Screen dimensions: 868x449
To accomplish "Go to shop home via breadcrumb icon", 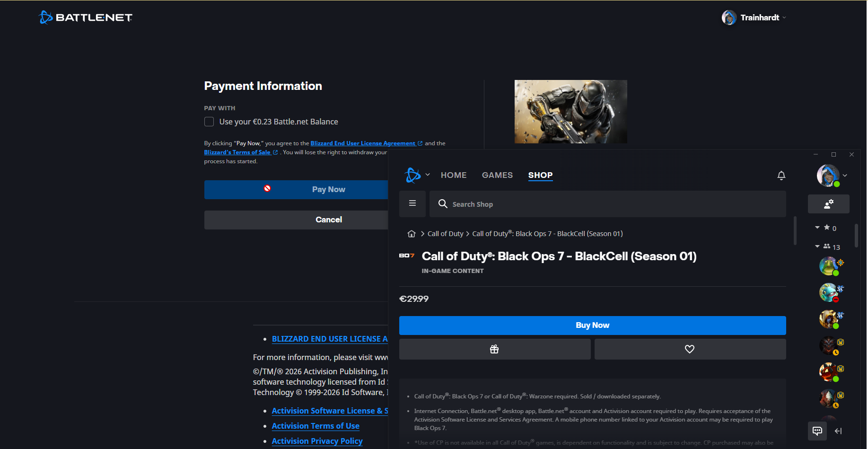I will 412,234.
